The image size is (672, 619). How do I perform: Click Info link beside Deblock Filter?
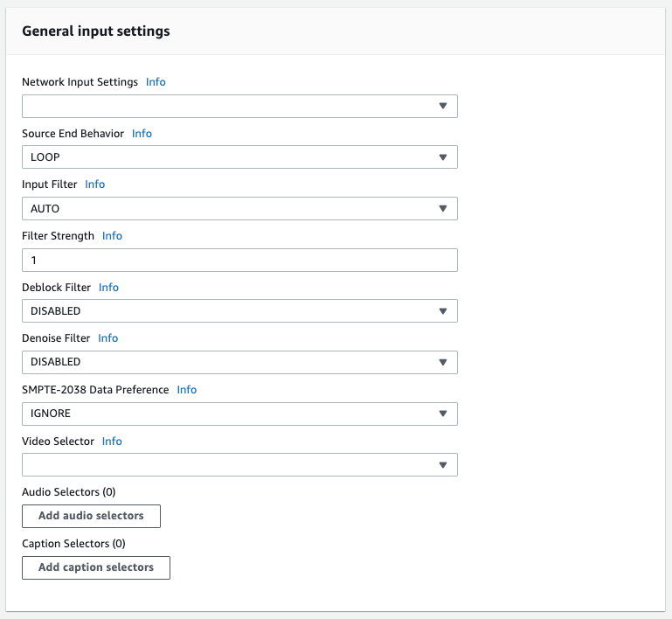click(x=108, y=288)
